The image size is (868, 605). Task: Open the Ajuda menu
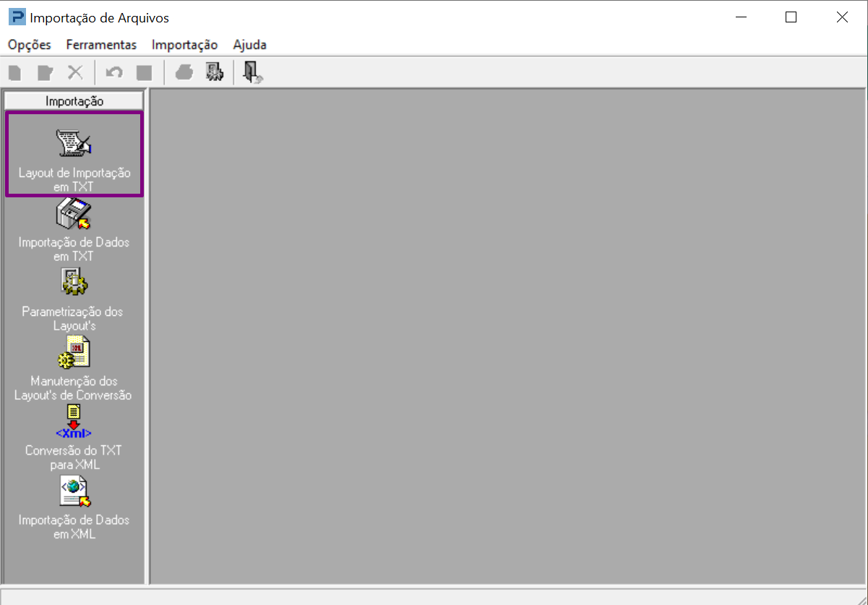[249, 45]
